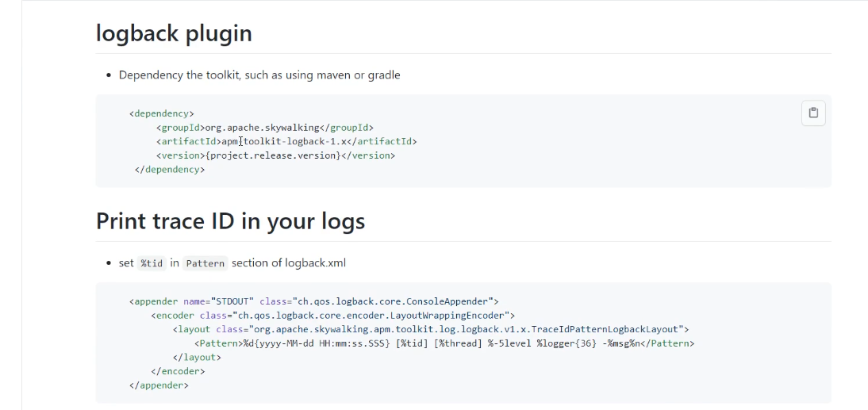Copy the dependency code snippet with clipboard icon
The image size is (868, 410).
[813, 113]
